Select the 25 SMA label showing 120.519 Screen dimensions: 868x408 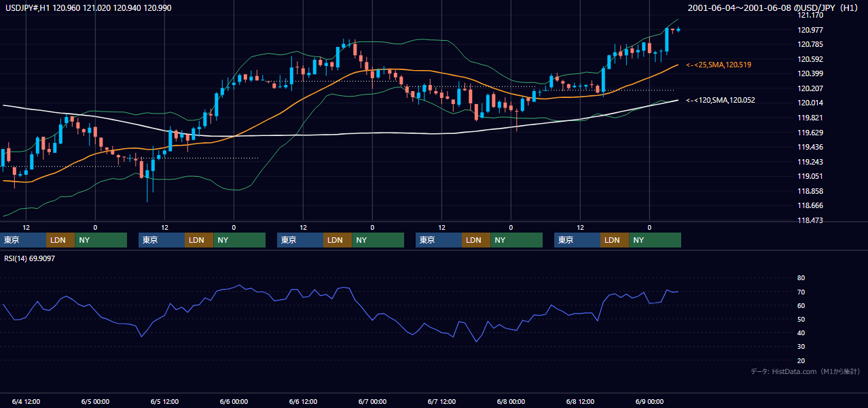(x=719, y=65)
